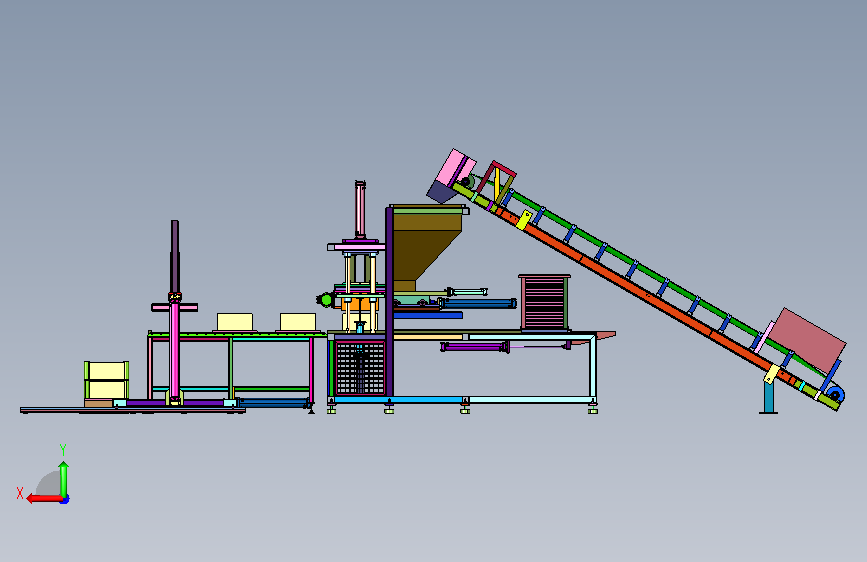Select the reddish box at conveyor bottom

(807, 340)
